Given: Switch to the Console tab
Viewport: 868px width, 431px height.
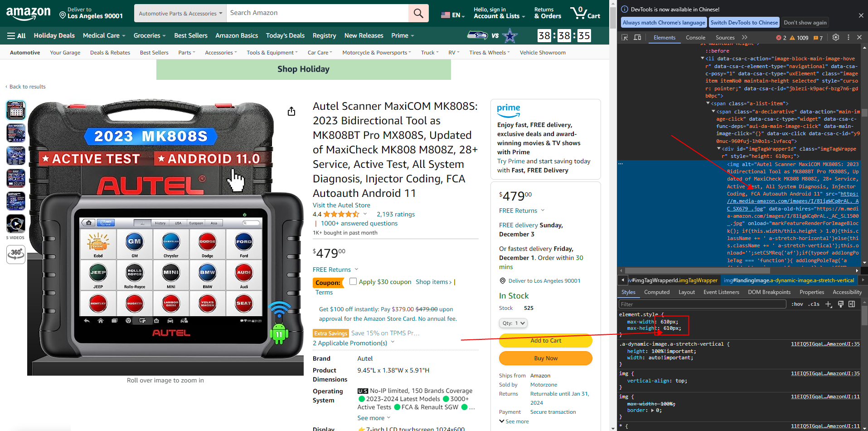Looking at the screenshot, I should point(695,38).
